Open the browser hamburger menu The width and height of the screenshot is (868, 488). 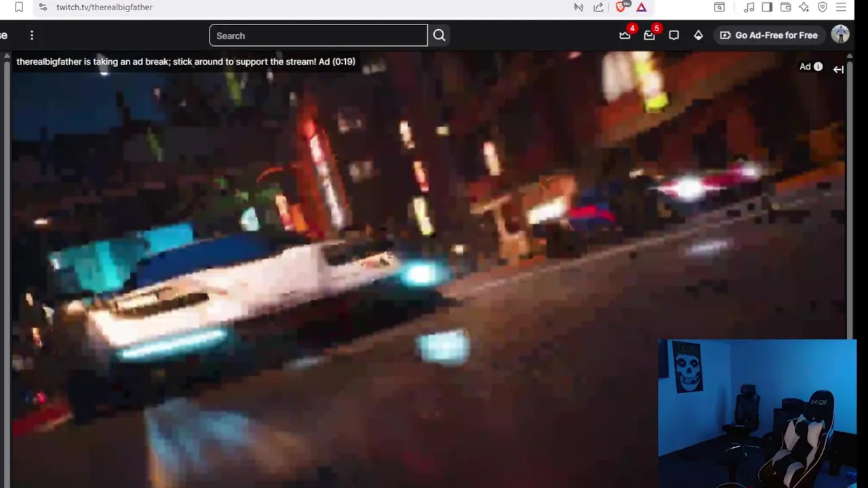pyautogui.click(x=841, y=7)
